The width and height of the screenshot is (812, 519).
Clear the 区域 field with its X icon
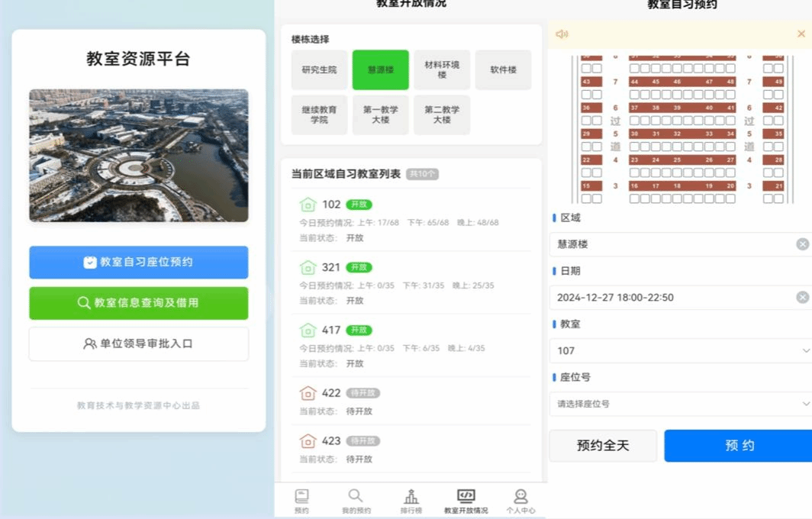pyautogui.click(x=802, y=244)
